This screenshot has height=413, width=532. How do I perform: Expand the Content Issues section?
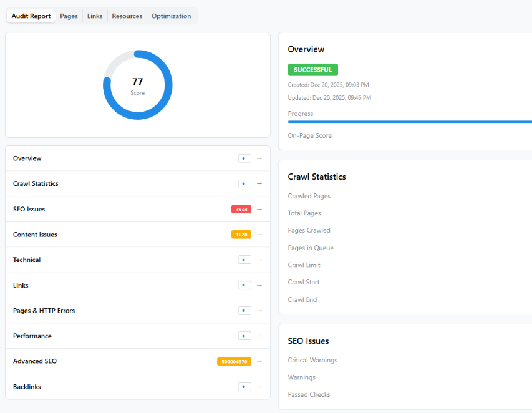click(259, 235)
